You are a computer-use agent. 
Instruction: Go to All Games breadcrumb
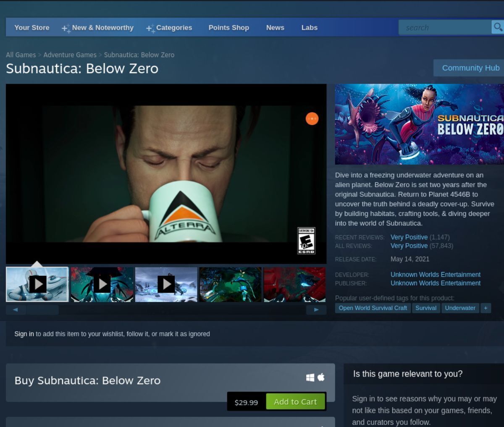tap(21, 55)
